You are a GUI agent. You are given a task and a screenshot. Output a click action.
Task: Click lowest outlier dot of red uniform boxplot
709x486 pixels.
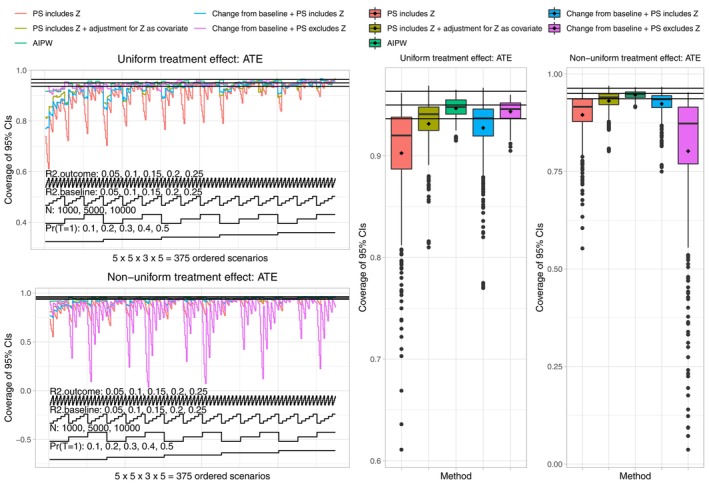tap(402, 450)
